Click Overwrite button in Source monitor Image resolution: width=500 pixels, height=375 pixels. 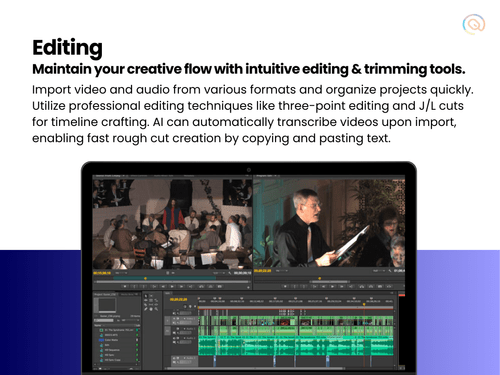pos(210,286)
